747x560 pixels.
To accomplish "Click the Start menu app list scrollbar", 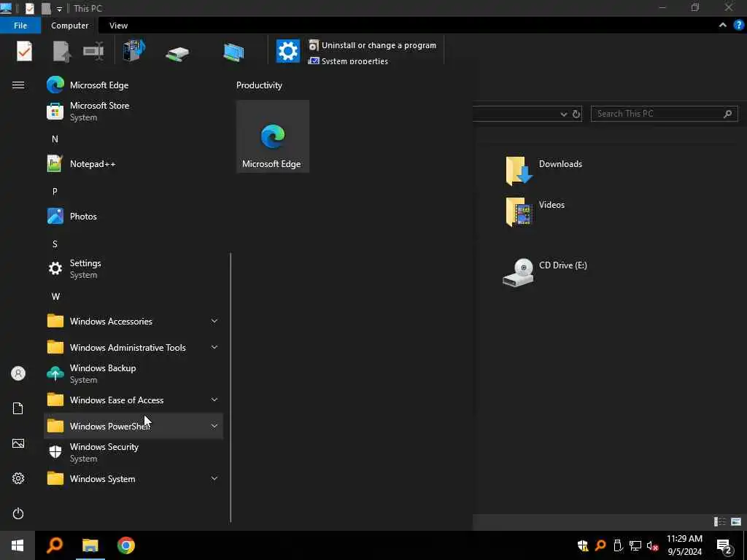I will click(x=231, y=387).
